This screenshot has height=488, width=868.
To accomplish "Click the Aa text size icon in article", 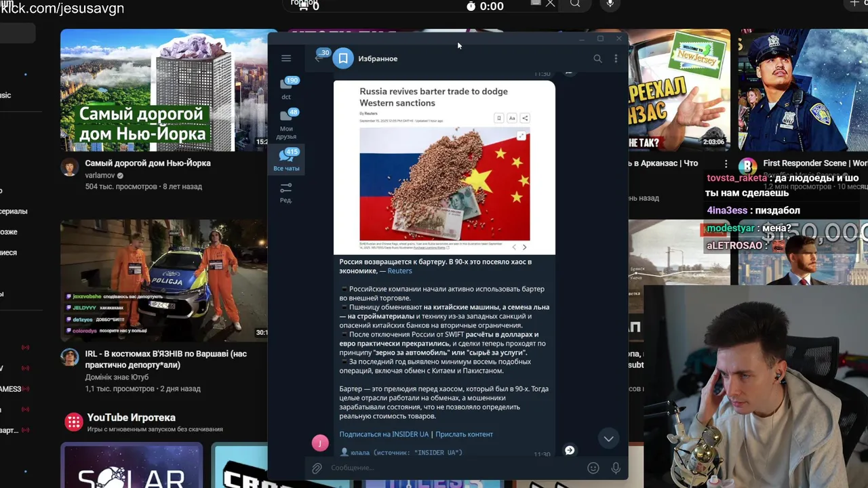I will coord(512,118).
